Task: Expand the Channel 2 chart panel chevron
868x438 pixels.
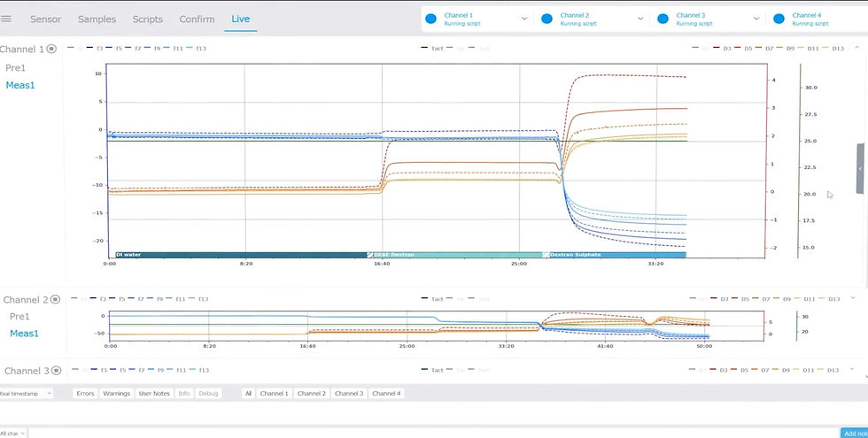Action: 853,298
